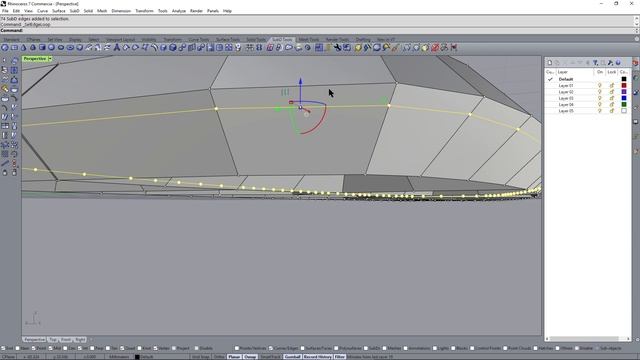The image size is (640, 360).
Task: Switch to the Mesh Tools toolbar tab
Action: pyautogui.click(x=309, y=40)
